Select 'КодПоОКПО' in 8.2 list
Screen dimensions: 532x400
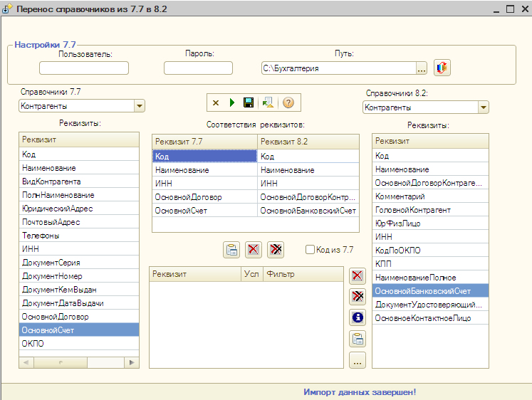pos(430,251)
